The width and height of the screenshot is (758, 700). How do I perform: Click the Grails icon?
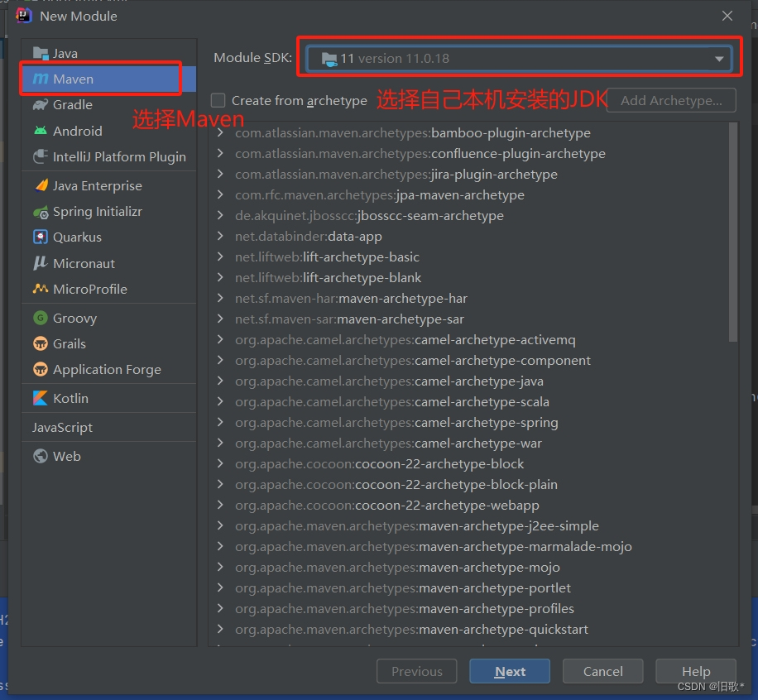[41, 343]
